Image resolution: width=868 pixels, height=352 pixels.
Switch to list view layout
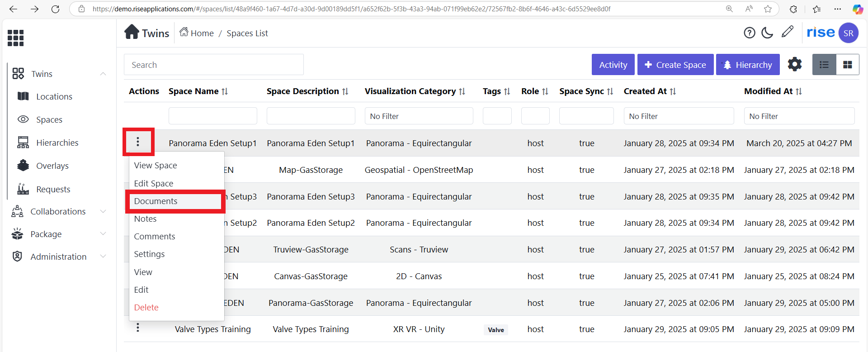click(824, 65)
